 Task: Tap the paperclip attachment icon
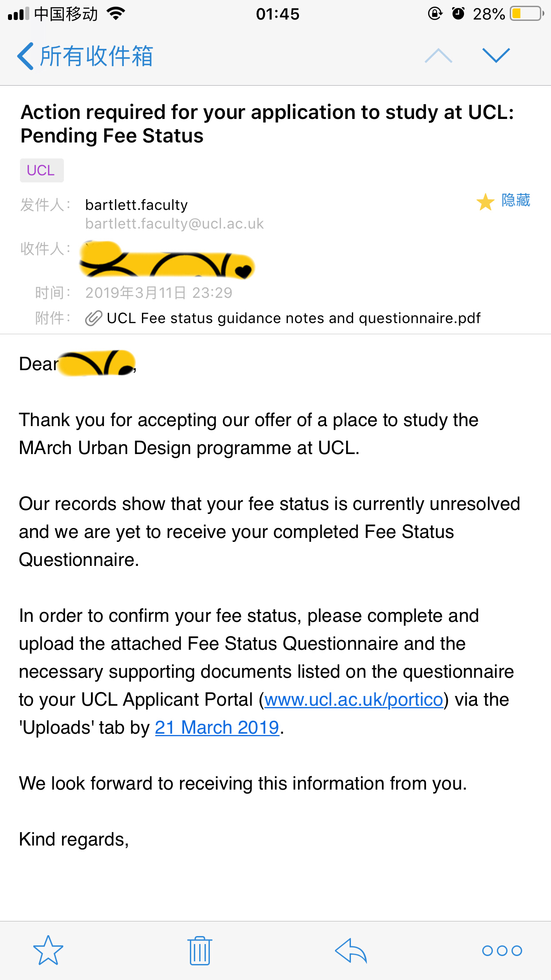pyautogui.click(x=94, y=318)
